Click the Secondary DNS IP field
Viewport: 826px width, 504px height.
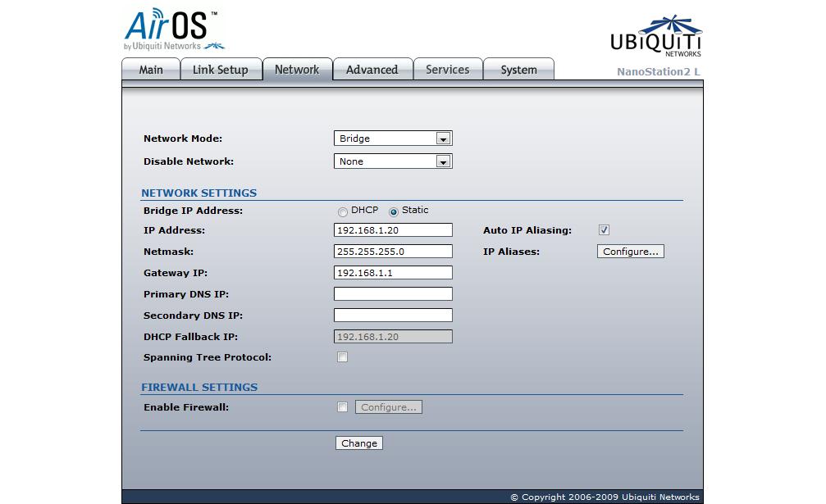click(x=393, y=316)
